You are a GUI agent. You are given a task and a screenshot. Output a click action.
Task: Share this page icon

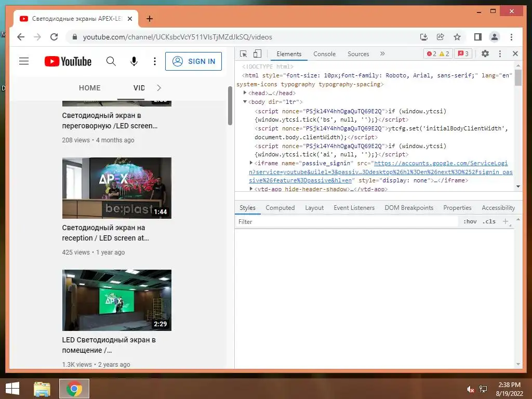(x=441, y=37)
